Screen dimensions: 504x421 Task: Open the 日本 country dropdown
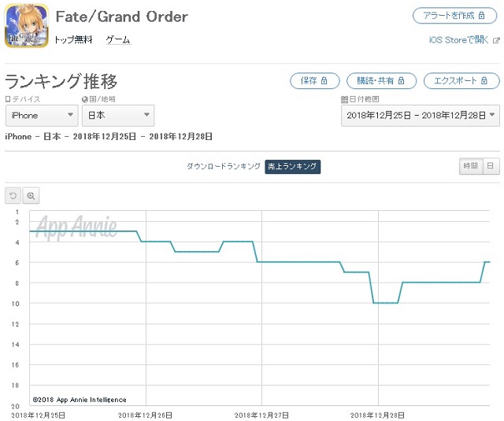(118, 116)
